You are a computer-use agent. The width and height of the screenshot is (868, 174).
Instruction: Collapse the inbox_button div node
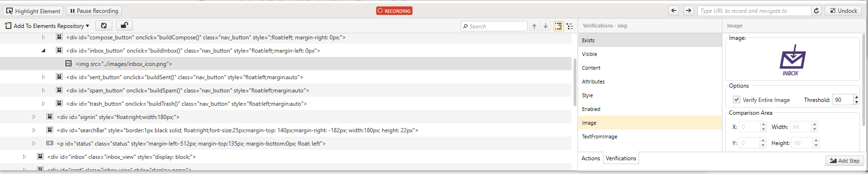point(43,51)
